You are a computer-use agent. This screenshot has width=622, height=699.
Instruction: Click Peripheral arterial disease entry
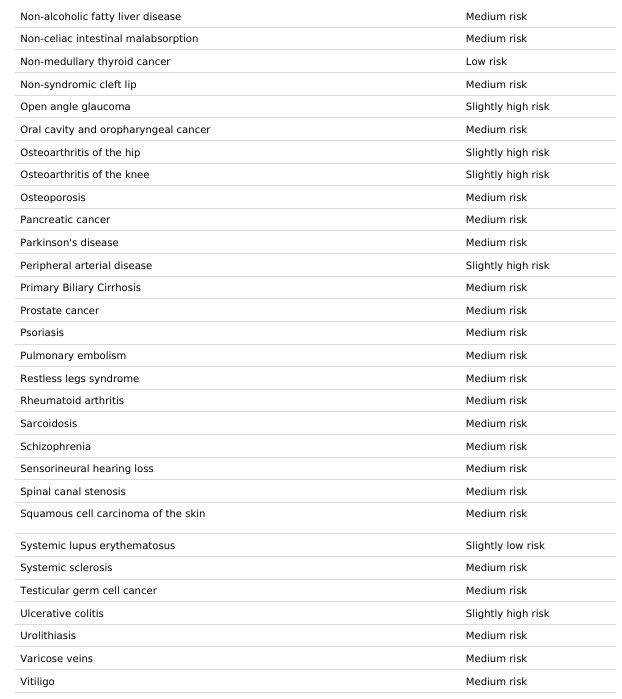pos(86,266)
